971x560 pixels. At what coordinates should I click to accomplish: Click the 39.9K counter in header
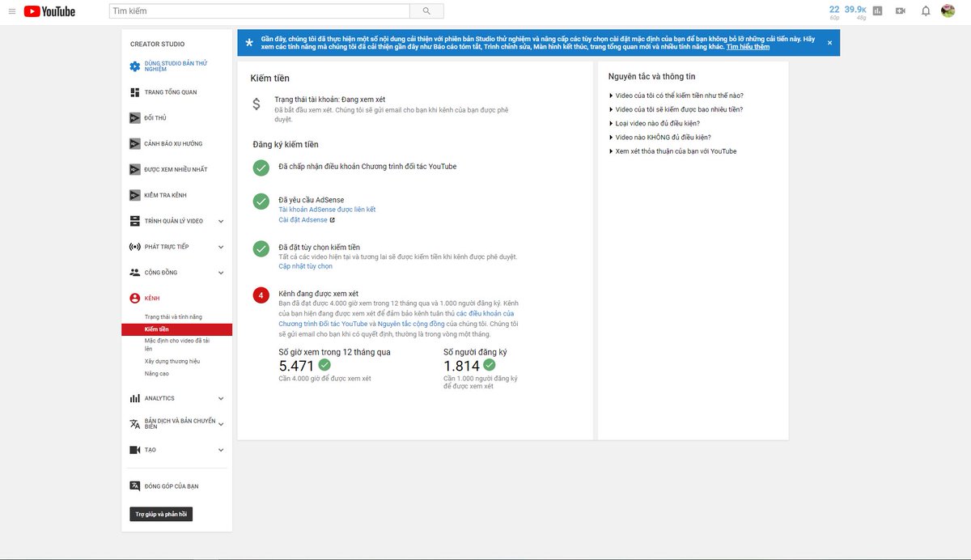[x=855, y=9]
